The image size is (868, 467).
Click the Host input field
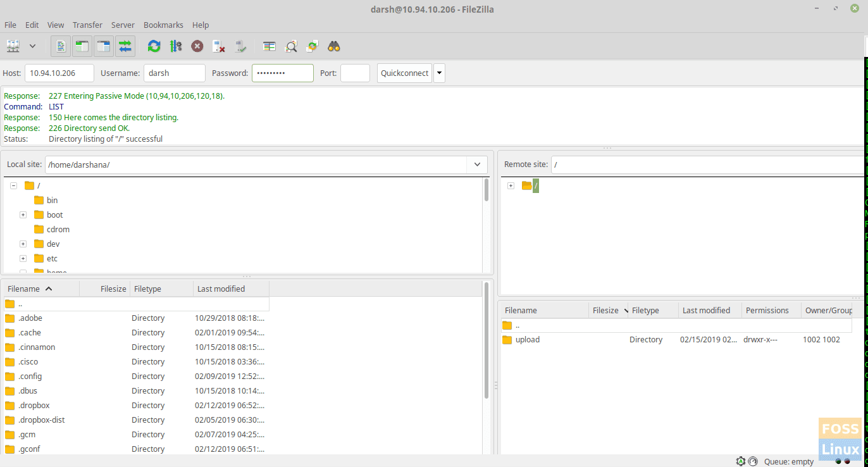pyautogui.click(x=59, y=73)
